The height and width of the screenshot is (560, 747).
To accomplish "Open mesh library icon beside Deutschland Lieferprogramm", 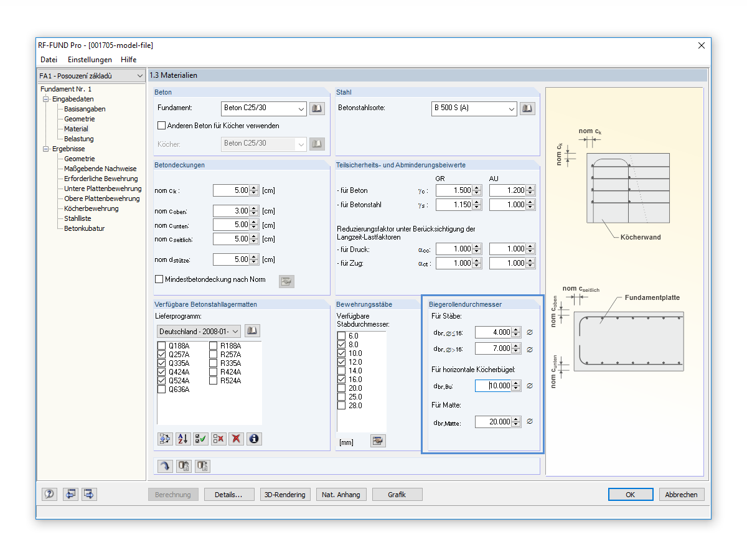I will pyautogui.click(x=252, y=331).
